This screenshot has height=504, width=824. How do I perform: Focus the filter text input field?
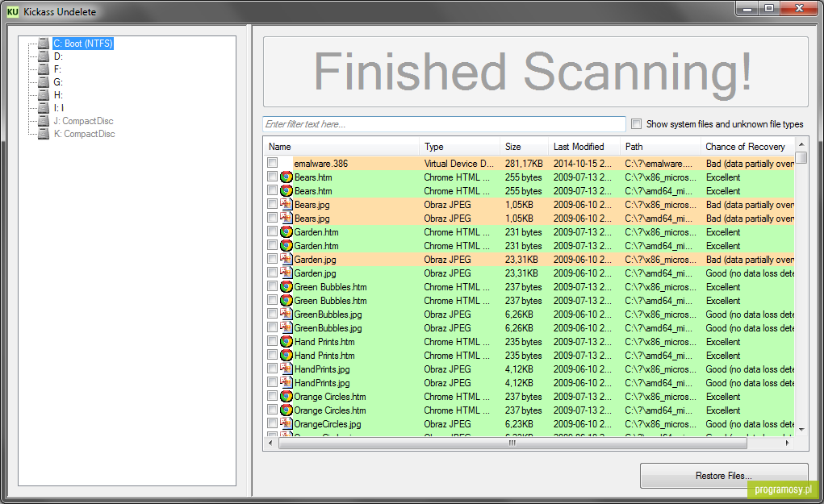pos(444,124)
